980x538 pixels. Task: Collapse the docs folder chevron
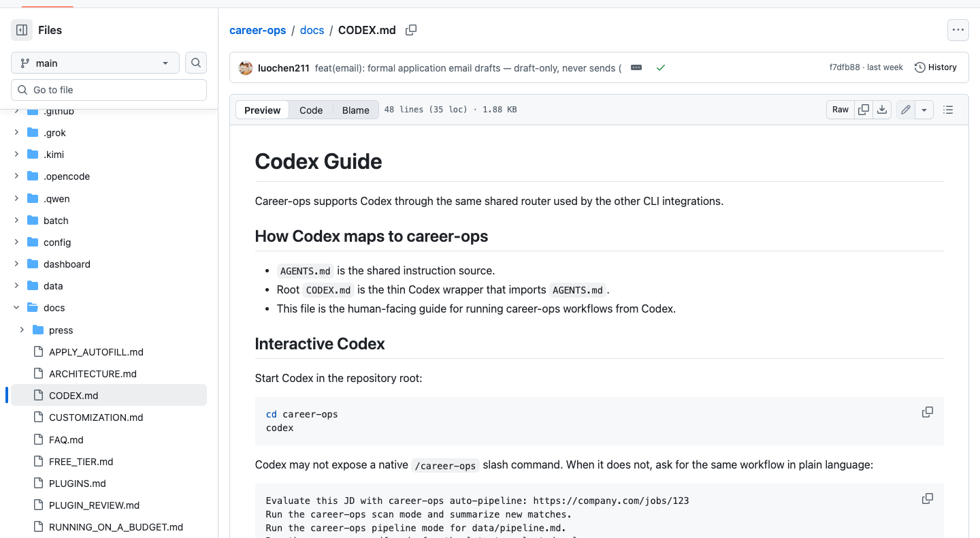16,308
